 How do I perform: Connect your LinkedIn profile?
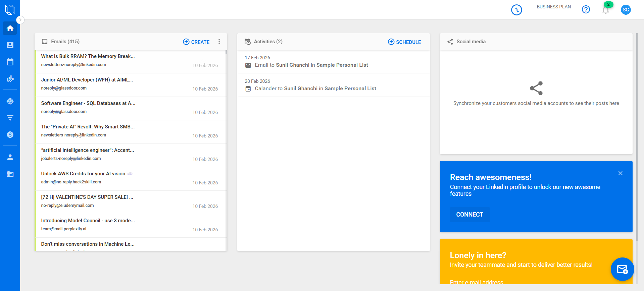pyautogui.click(x=469, y=215)
